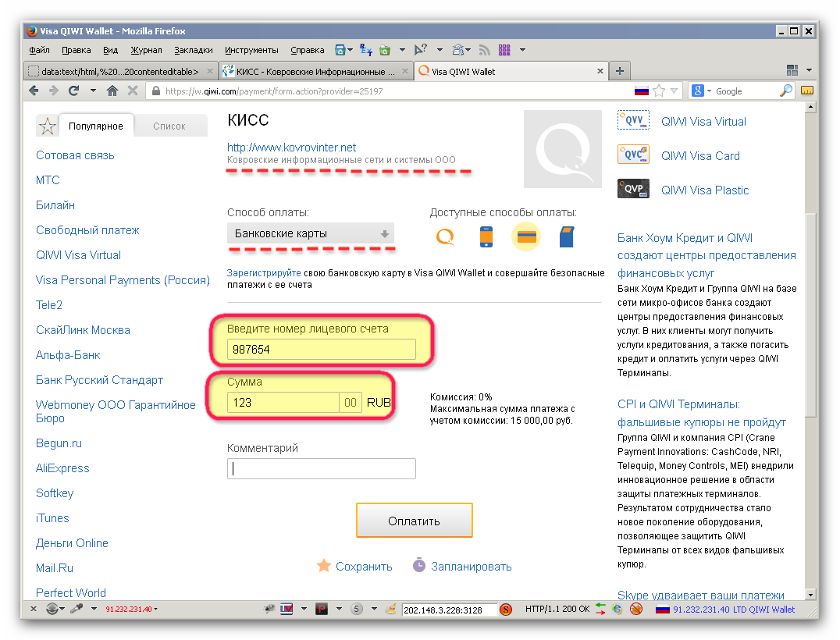This screenshot has height=640, width=840.
Task: Click the padlock site identity icon
Action: [x=156, y=91]
